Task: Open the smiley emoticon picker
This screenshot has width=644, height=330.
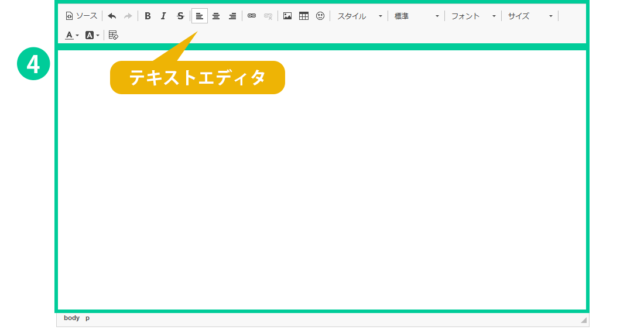Action: [x=320, y=16]
